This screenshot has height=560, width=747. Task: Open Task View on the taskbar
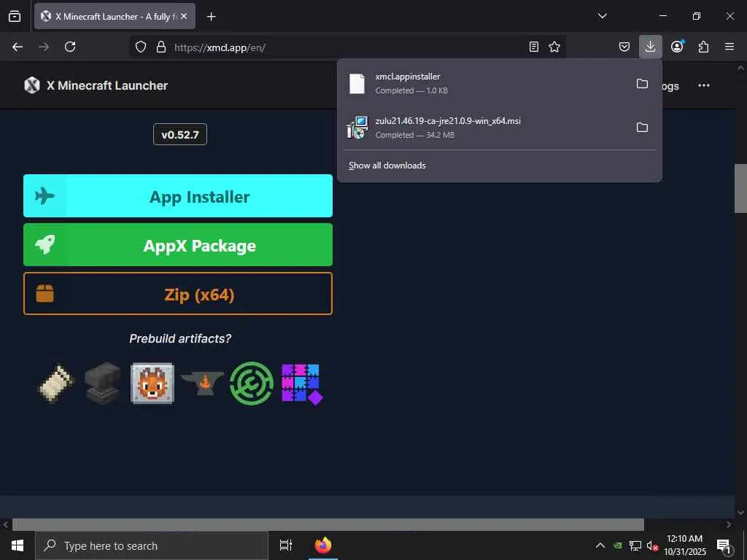click(x=285, y=545)
